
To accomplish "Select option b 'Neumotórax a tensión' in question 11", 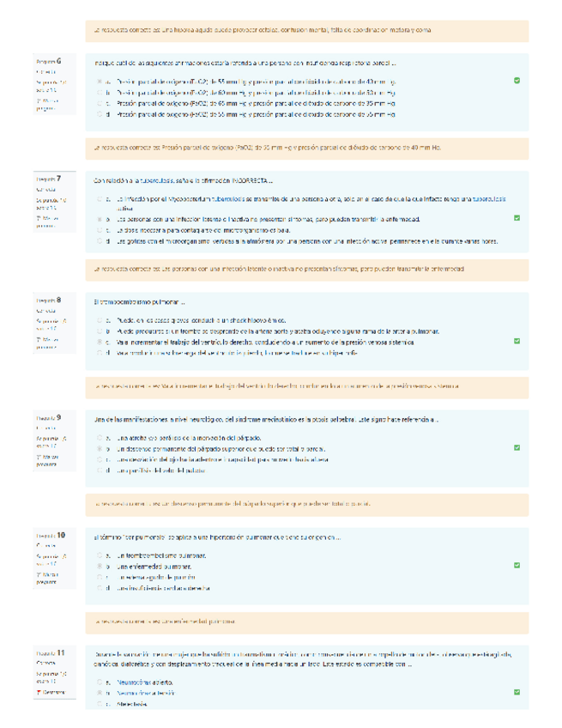I will point(100,693).
